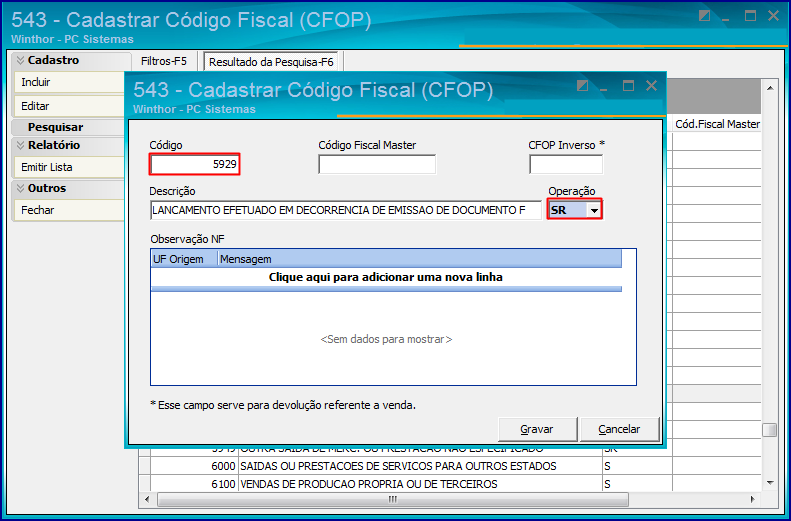Click the vertical scrollbar up arrow
This screenshot has height=521, width=791.
coord(769,89)
